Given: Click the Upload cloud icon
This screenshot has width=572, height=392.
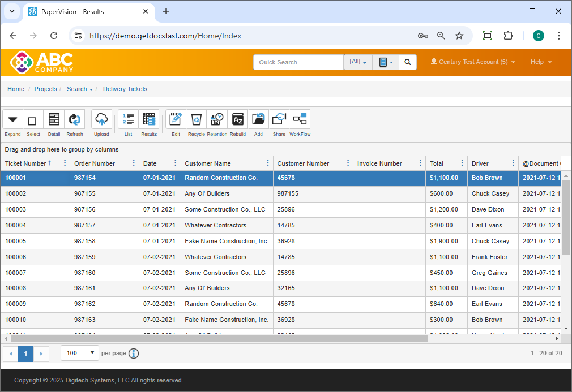Looking at the screenshot, I should pos(101,120).
